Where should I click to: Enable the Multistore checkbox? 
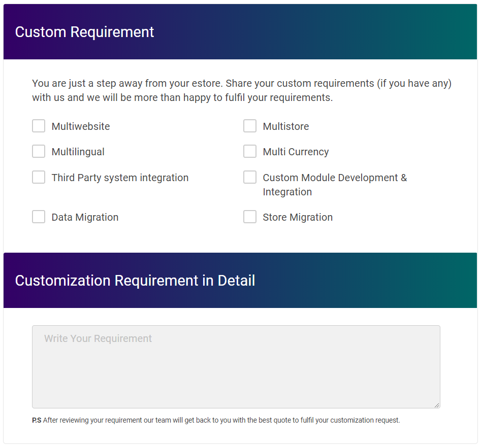click(250, 126)
